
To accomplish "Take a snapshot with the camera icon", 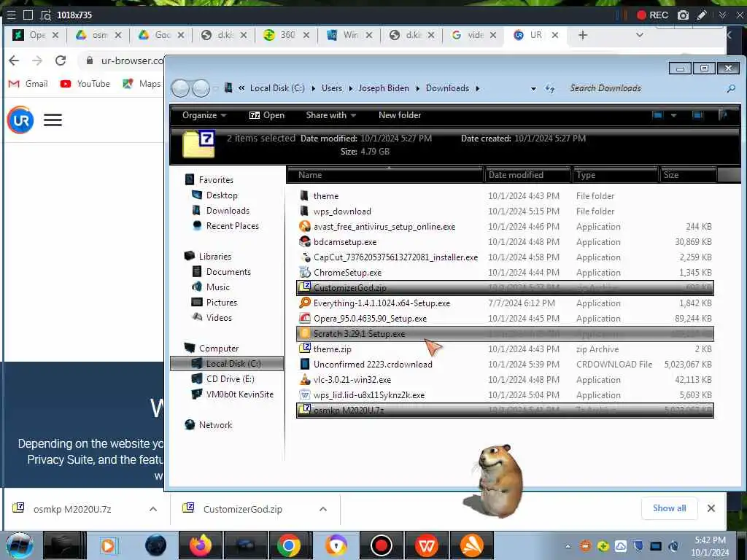I will pyautogui.click(x=683, y=15).
